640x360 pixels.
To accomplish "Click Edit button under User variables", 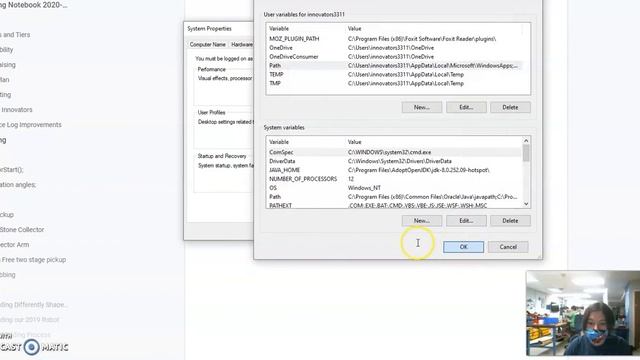I will coord(466,107).
